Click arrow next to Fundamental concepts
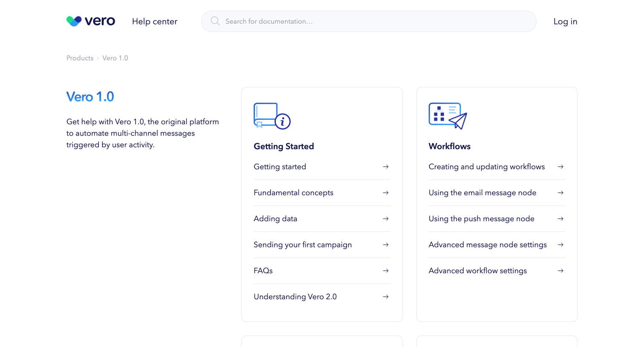The width and height of the screenshot is (644, 347). [385, 193]
